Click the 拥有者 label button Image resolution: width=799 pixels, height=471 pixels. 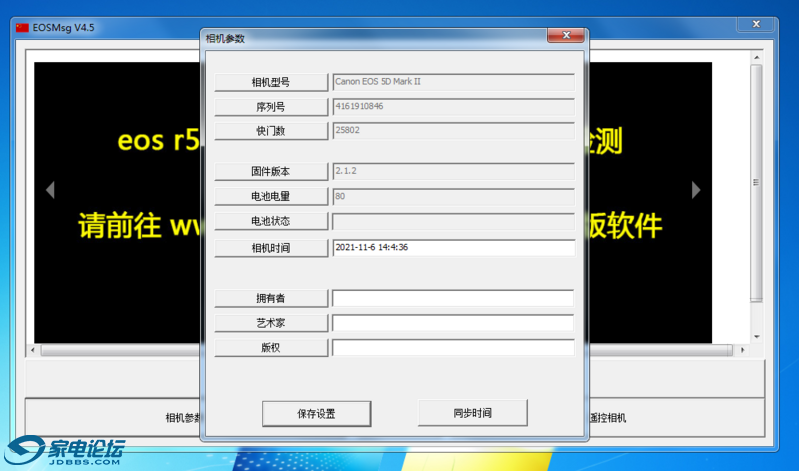pos(271,298)
